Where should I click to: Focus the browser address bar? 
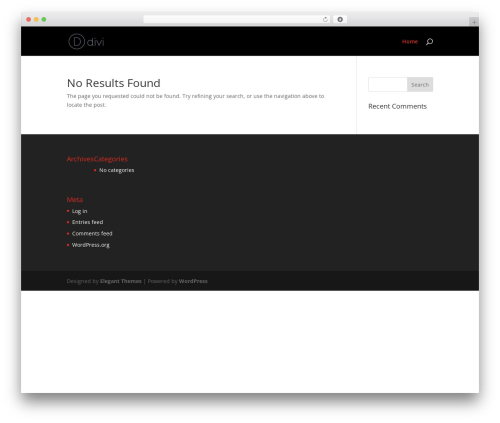point(237,19)
